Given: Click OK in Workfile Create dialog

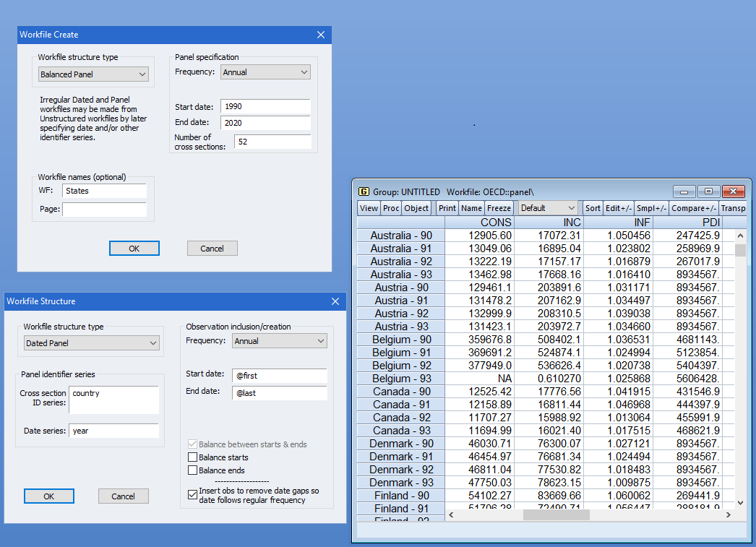Looking at the screenshot, I should click(134, 249).
